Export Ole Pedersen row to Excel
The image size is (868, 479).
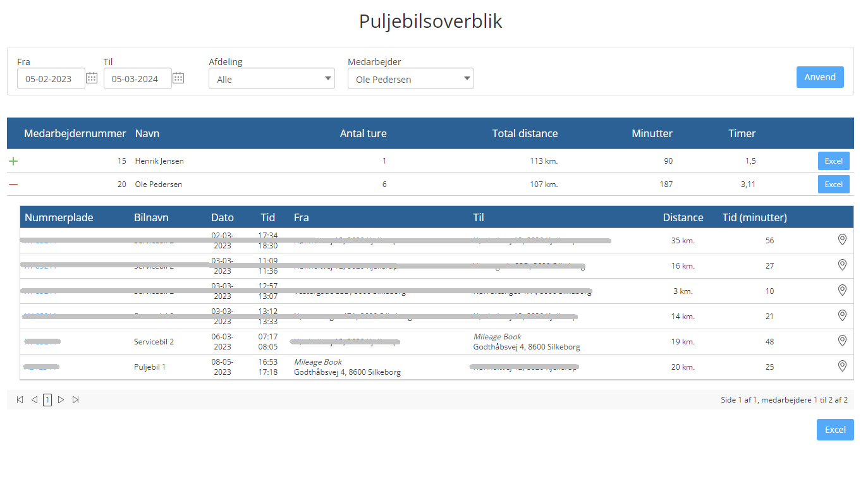coord(834,184)
